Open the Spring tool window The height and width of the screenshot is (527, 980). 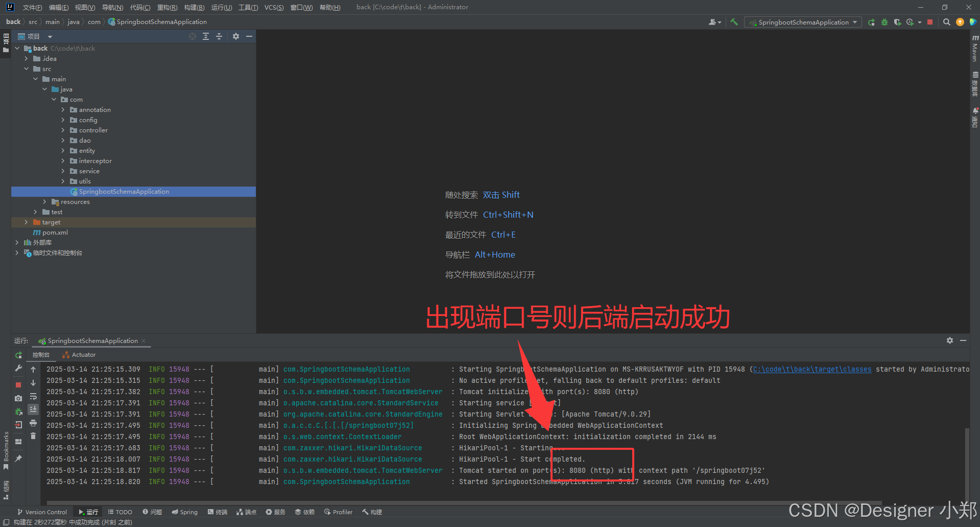[185, 512]
